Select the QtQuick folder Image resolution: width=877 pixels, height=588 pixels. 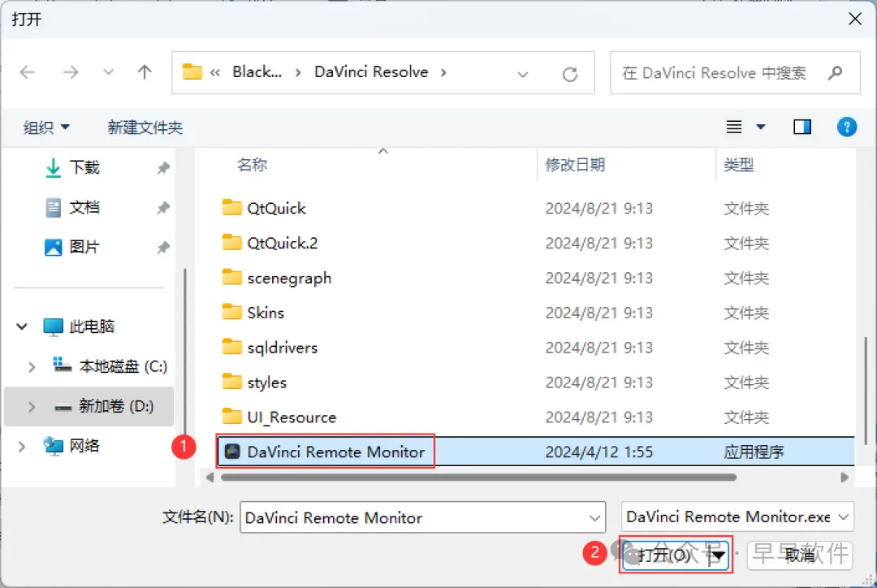pyautogui.click(x=276, y=208)
